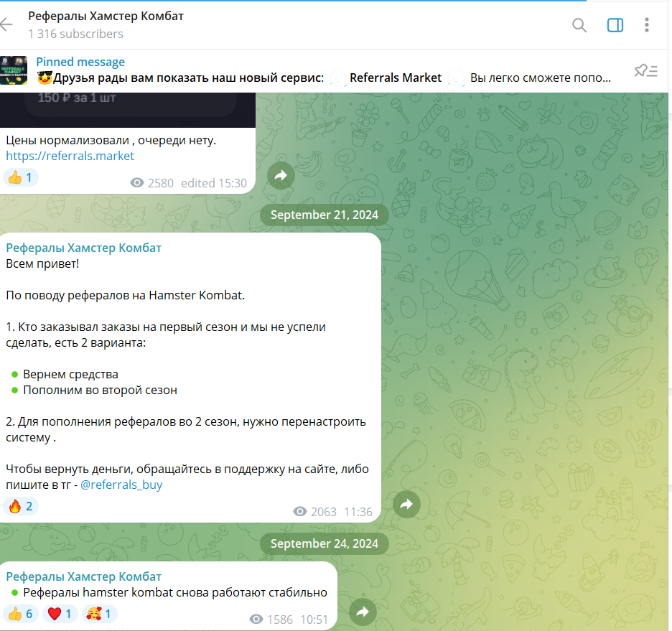Open search in the channel
Viewport: 672px width, 631px height.
pos(579,25)
